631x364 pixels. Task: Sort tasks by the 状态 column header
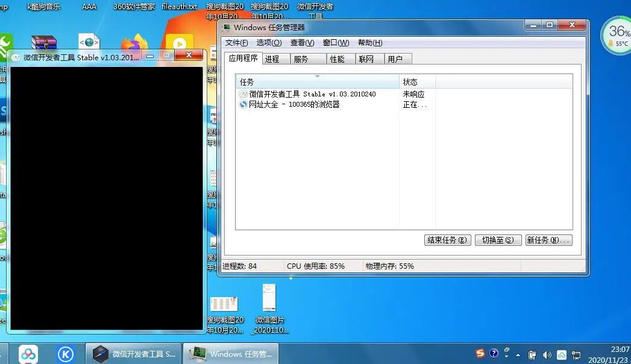[417, 82]
